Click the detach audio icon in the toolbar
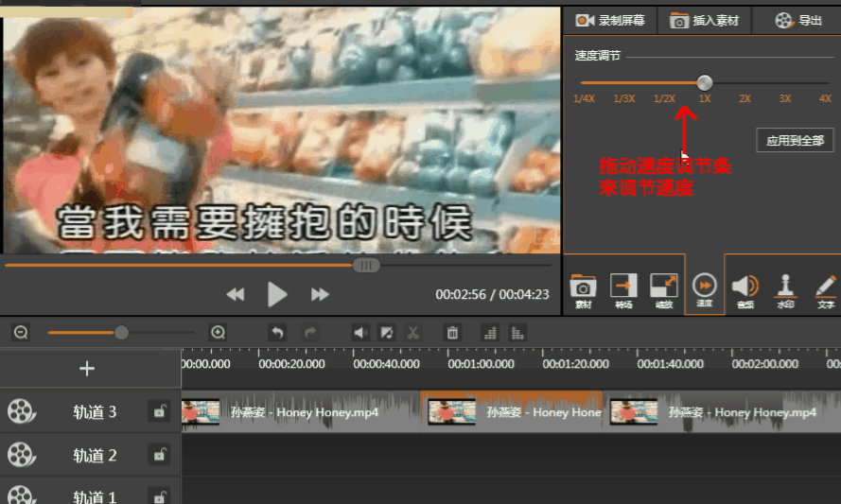The height and width of the screenshot is (504, 841). click(x=386, y=333)
